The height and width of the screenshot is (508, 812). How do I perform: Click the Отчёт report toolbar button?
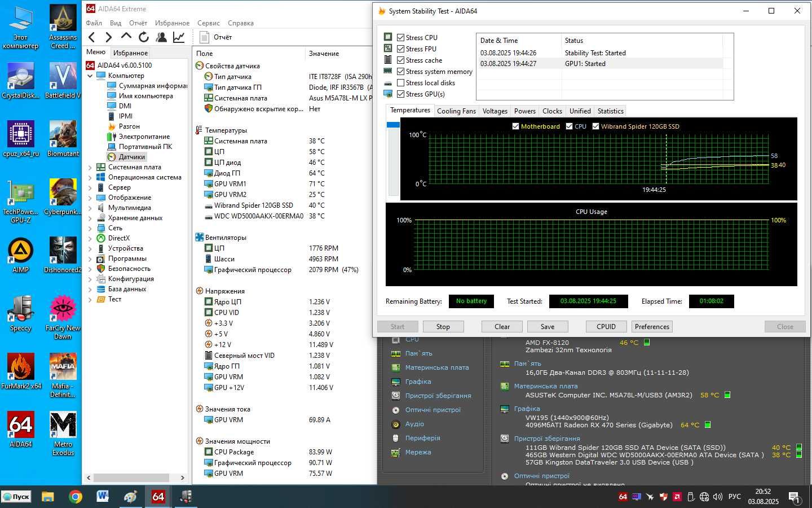tap(216, 37)
